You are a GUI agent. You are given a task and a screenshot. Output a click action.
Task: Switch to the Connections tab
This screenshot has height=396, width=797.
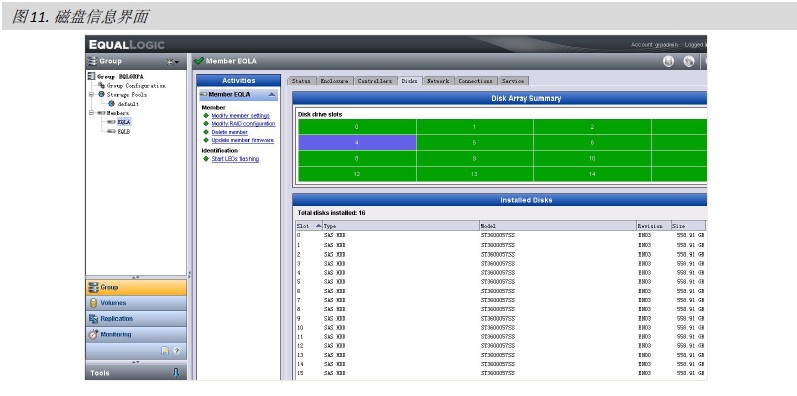[x=475, y=81]
